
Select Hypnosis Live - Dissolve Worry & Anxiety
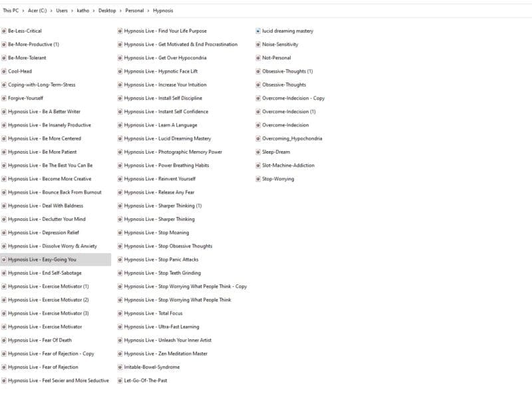pos(53,246)
